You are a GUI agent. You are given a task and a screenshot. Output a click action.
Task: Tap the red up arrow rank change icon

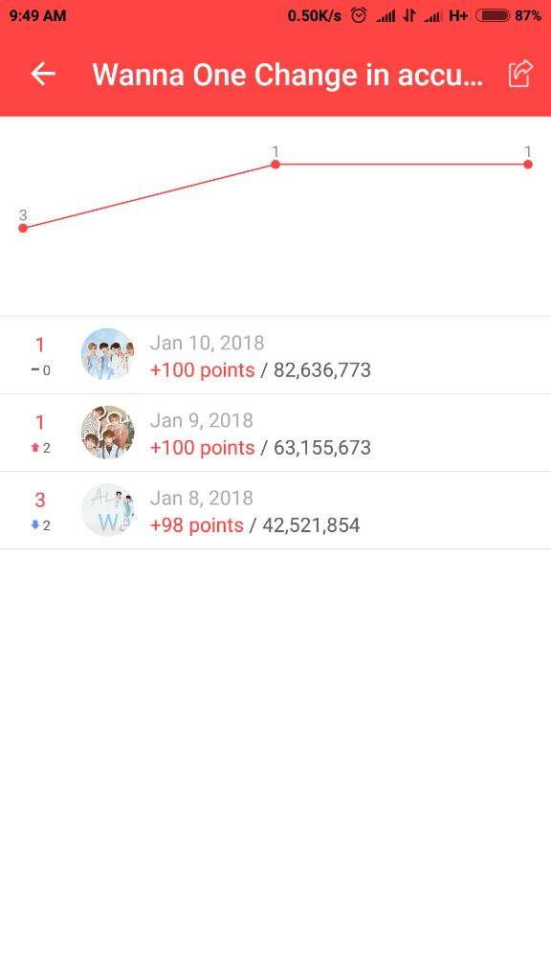[x=35, y=448]
